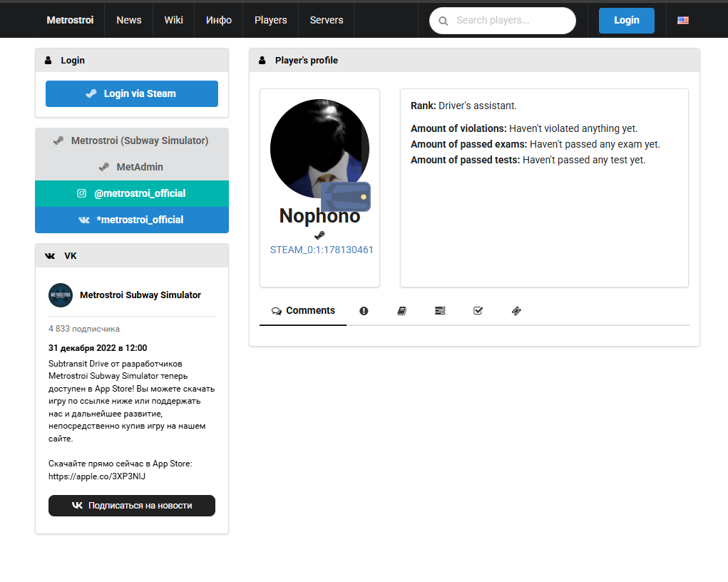This screenshot has height=582, width=728.
Task: Click the 4 833 подписчика text
Action: pyautogui.click(x=84, y=329)
